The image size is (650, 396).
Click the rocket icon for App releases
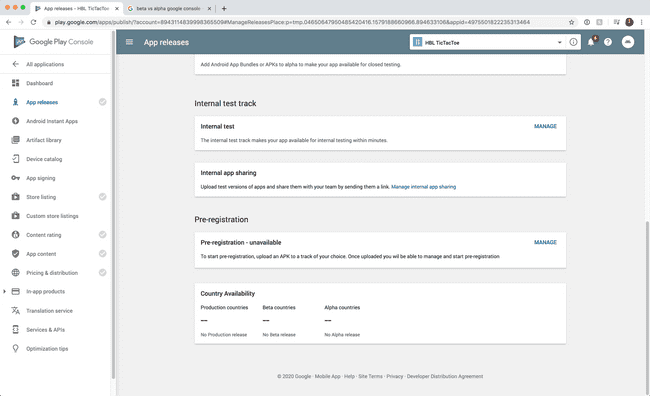16,102
